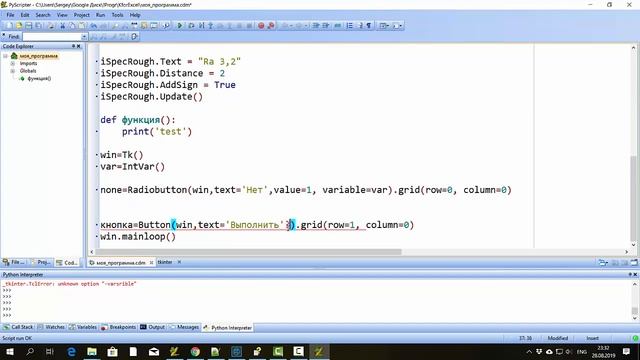
Task: Click the Step into debug icon
Action: coord(211,26)
